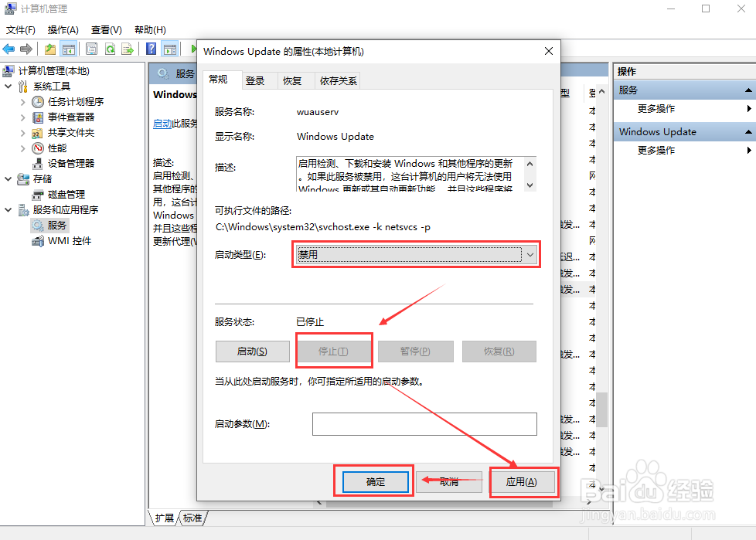This screenshot has height=540, width=756.
Task: Click the description box scroll-down arrow
Action: coord(530,185)
